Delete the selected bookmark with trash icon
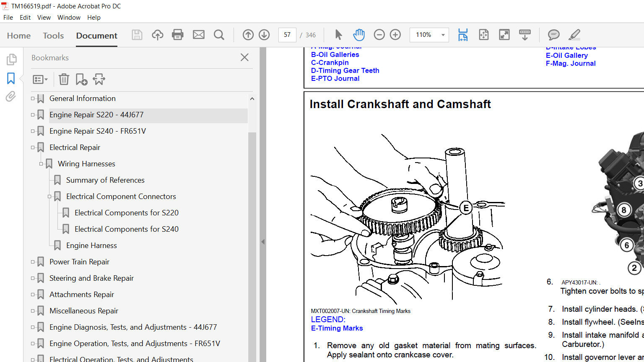 click(64, 79)
